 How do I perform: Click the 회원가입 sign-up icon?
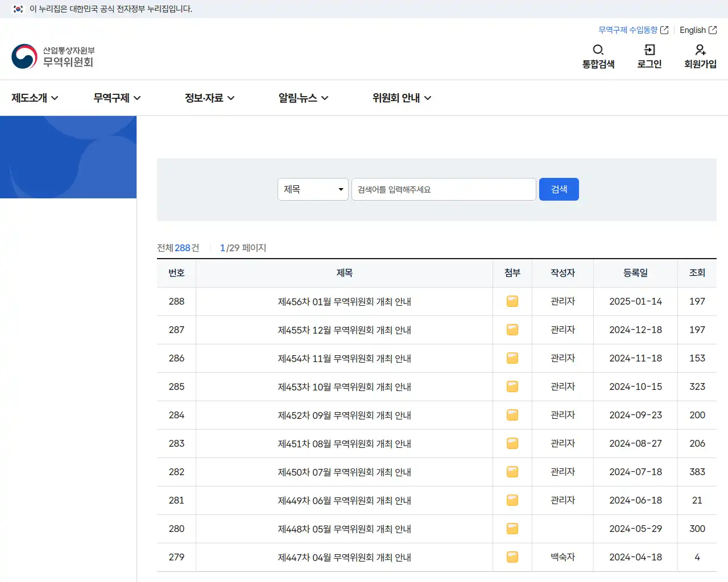(700, 56)
